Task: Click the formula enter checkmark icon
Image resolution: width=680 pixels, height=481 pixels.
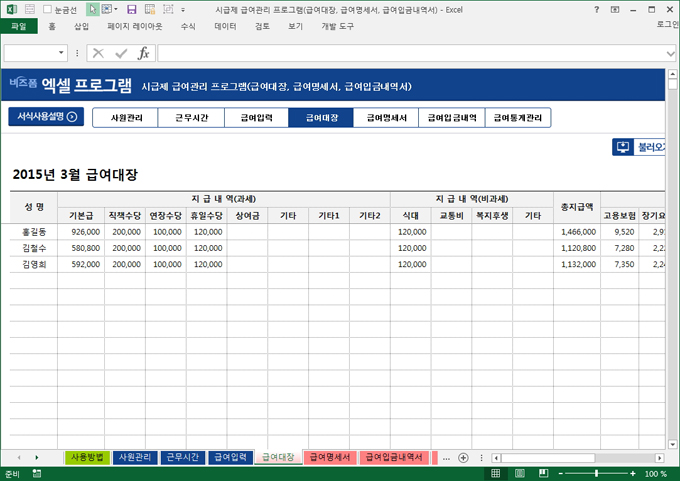Action: coord(120,53)
